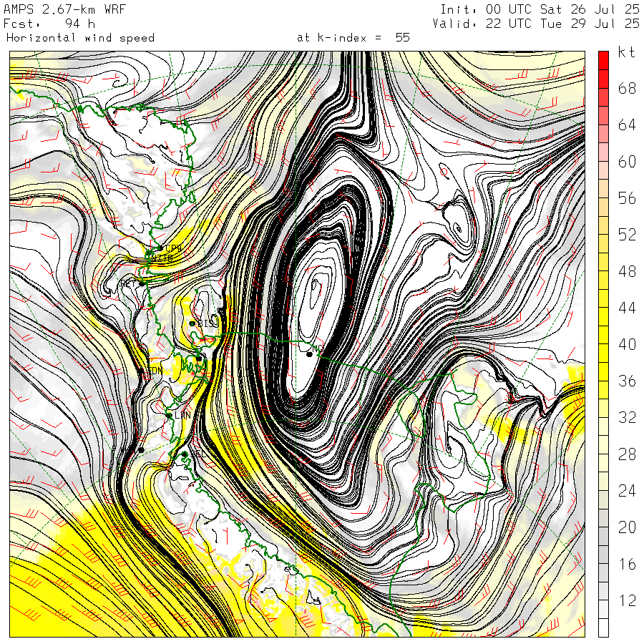644x644 pixels.
Task: Click the 40 value on the colorbar scale
Action: tap(627, 344)
